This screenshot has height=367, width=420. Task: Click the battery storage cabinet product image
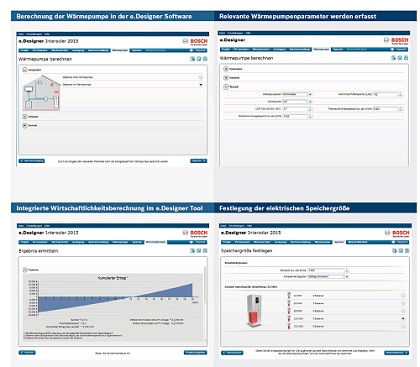tap(255, 310)
